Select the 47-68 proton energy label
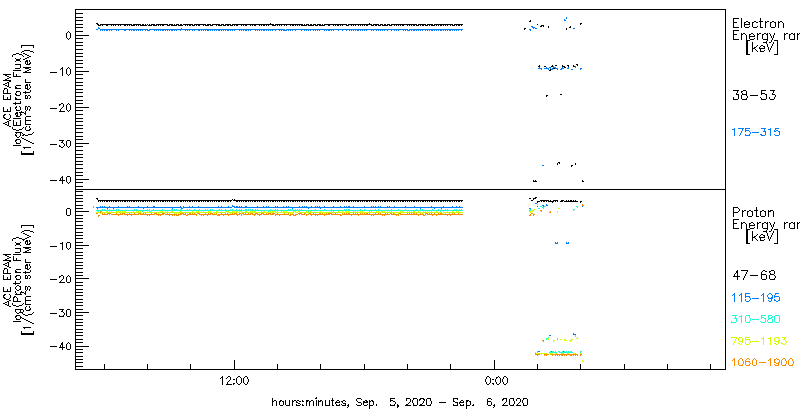Viewport: 800px width, 410px height. coord(754,276)
